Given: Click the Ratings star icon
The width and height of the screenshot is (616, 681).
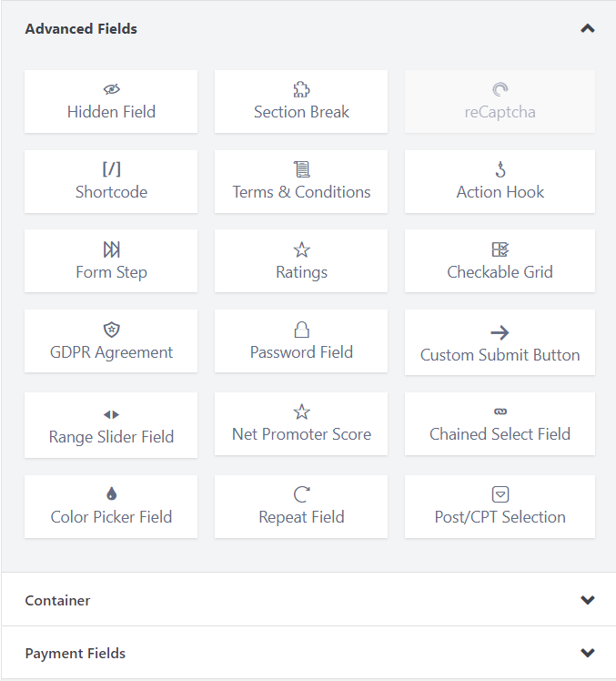Looking at the screenshot, I should (x=301, y=249).
